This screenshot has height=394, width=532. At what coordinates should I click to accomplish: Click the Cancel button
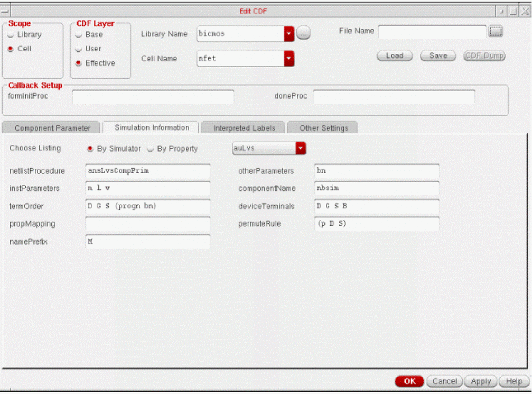pyautogui.click(x=445, y=381)
